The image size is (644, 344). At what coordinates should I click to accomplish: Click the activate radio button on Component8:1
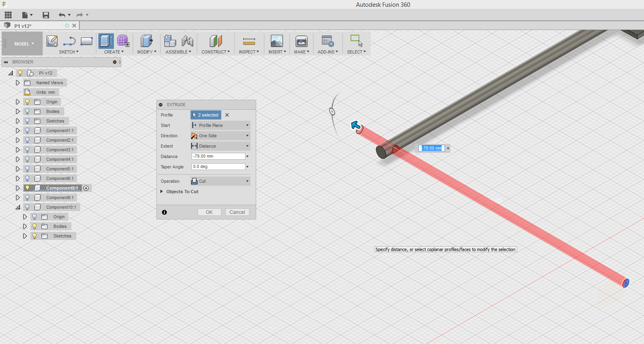coord(86,188)
